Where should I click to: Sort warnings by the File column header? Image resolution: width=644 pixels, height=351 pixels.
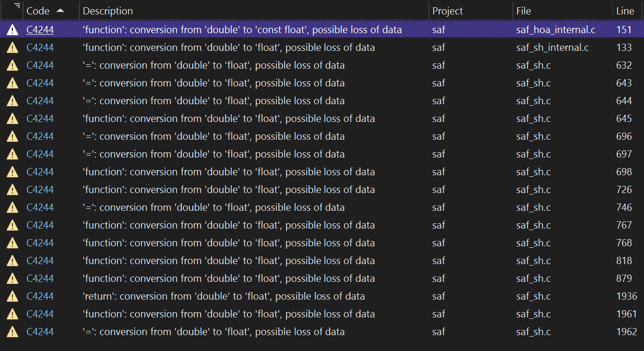click(x=523, y=11)
